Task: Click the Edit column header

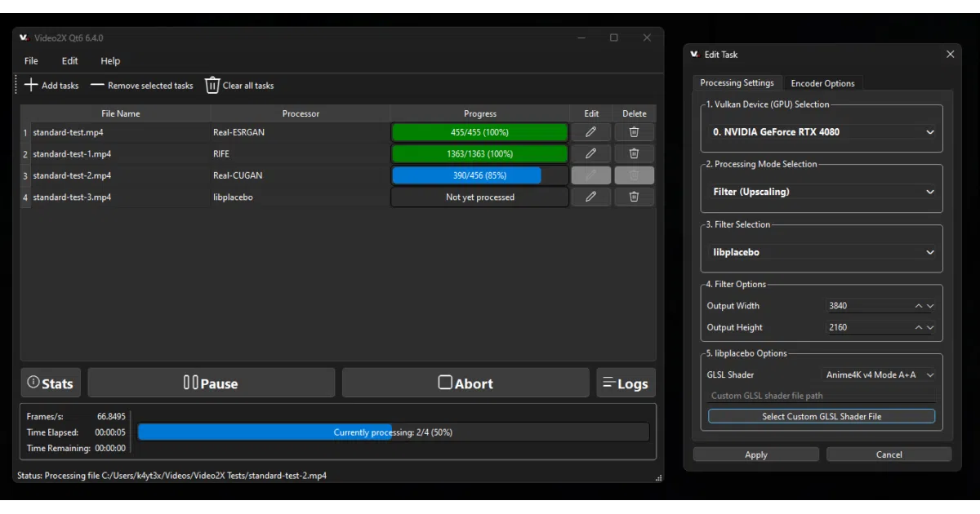Action: pyautogui.click(x=591, y=113)
